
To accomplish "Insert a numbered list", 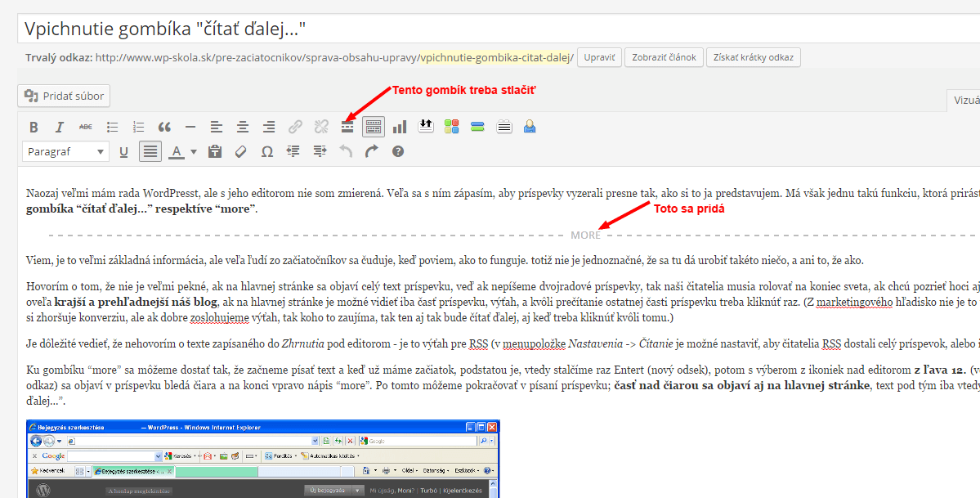I will tap(139, 128).
